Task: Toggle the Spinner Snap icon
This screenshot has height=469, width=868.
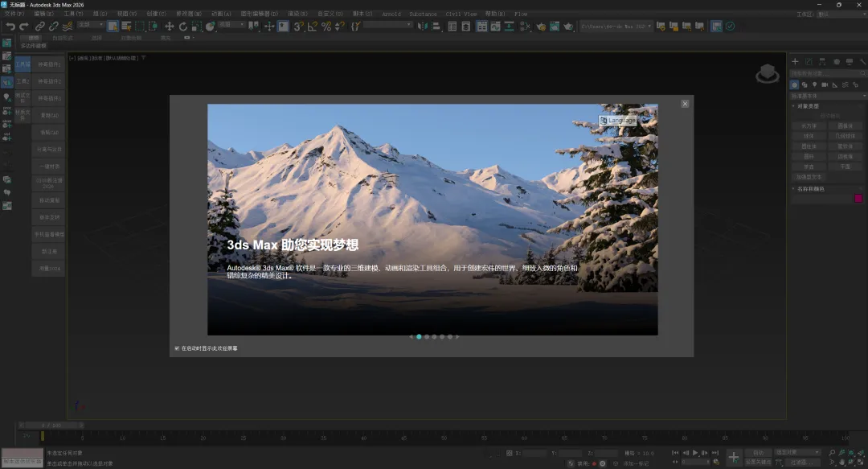Action: [x=340, y=26]
